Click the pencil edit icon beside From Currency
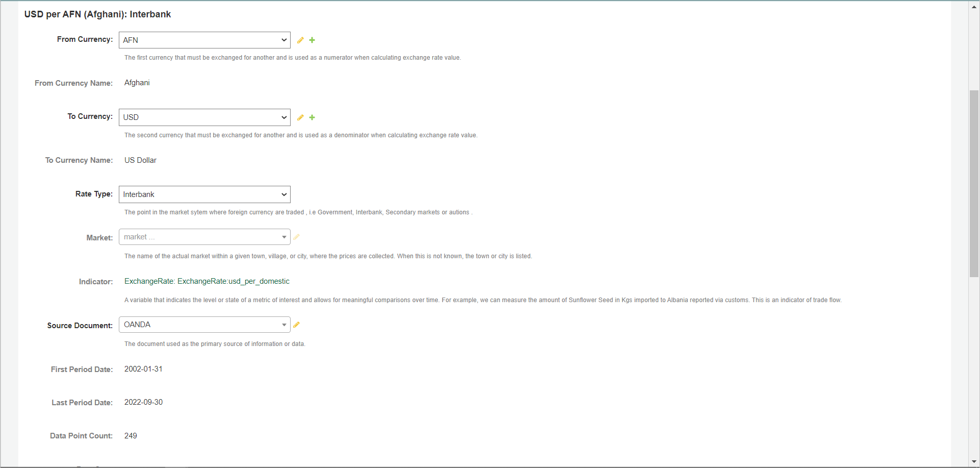 tap(300, 40)
